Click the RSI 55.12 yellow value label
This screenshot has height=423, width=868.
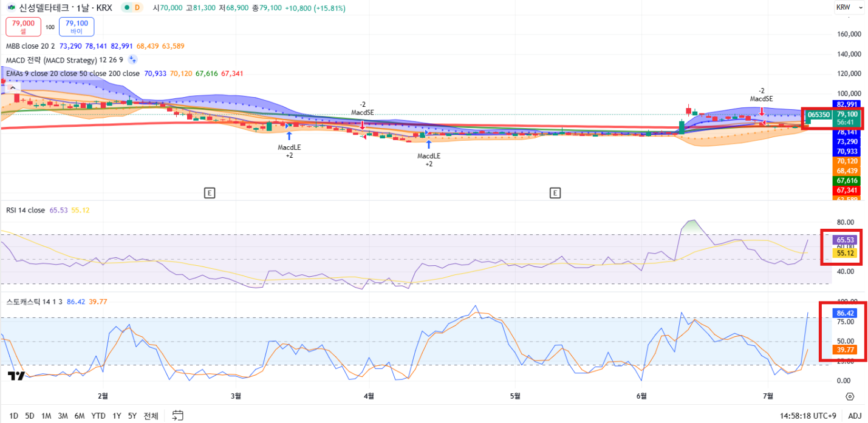click(x=845, y=252)
